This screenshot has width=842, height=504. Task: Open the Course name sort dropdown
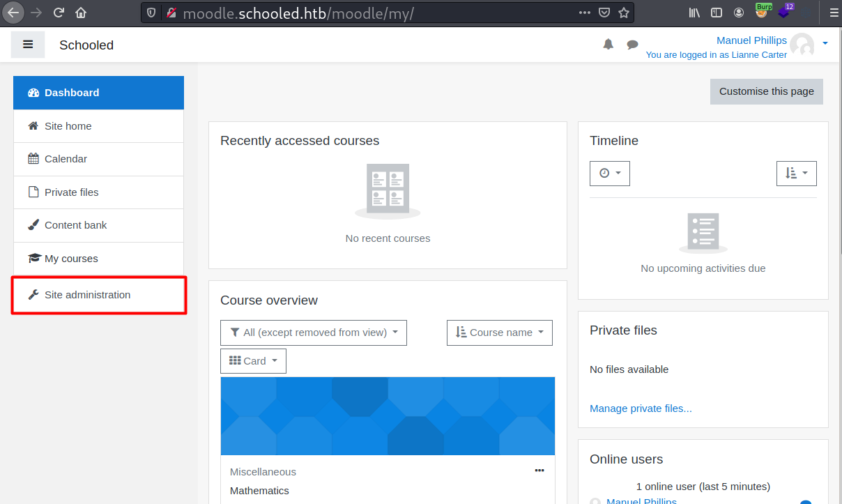[499, 333]
